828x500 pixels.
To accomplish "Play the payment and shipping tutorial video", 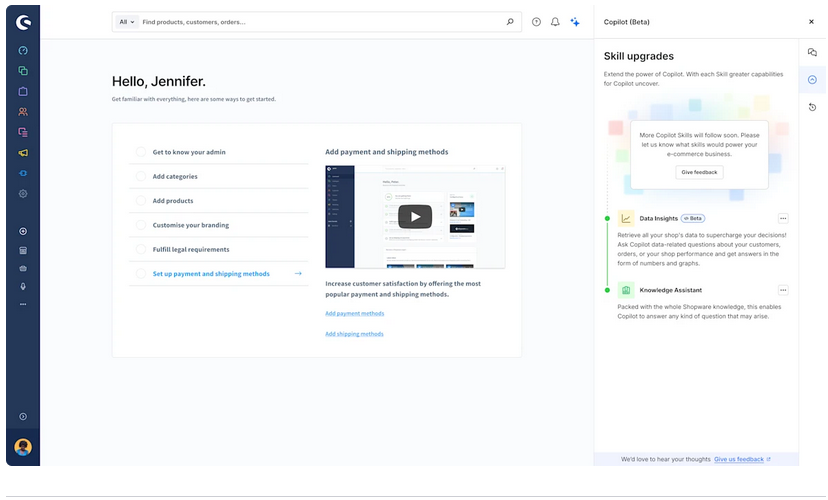I will [x=414, y=216].
